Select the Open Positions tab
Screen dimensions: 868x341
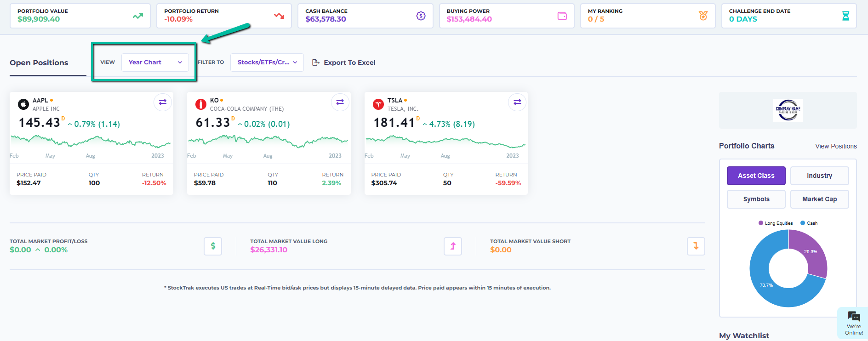pyautogui.click(x=39, y=63)
